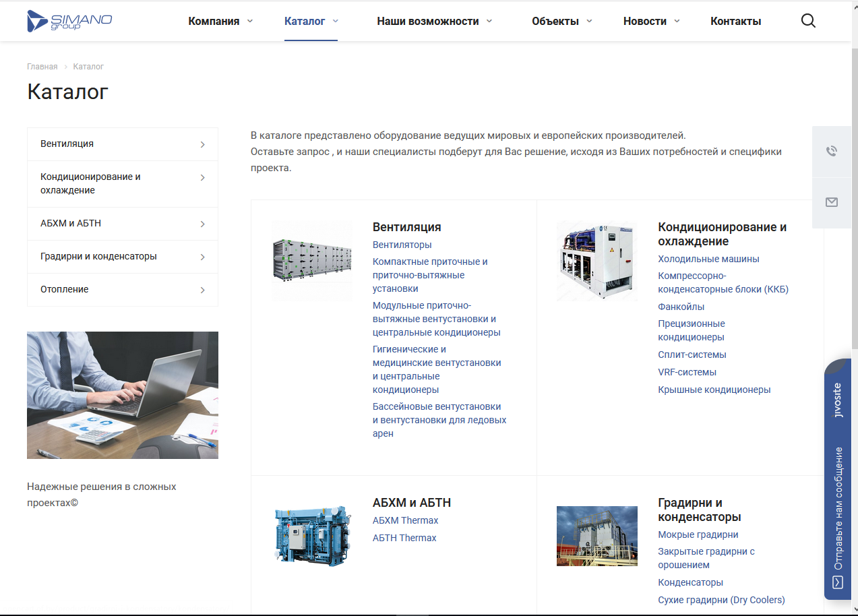Click the envelope message icon
This screenshot has width=858, height=616.
[832, 202]
